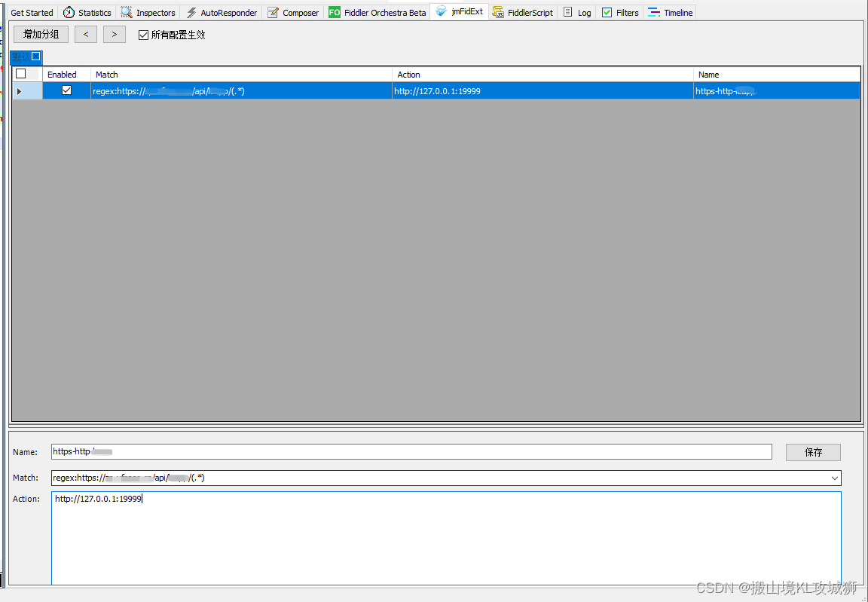Open the Match field dropdown arrow
This screenshot has height=602, width=868.
[834, 478]
